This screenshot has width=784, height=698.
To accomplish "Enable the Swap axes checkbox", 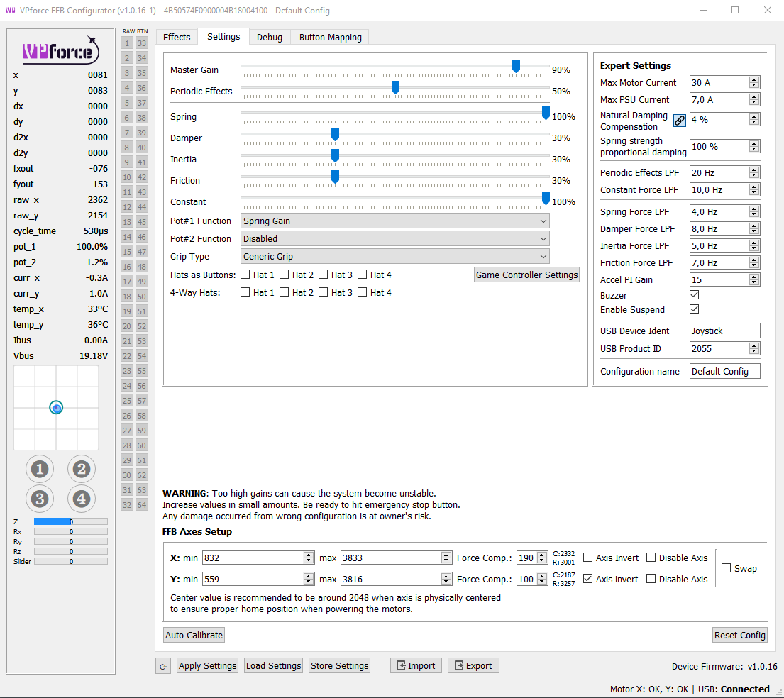I will (727, 568).
